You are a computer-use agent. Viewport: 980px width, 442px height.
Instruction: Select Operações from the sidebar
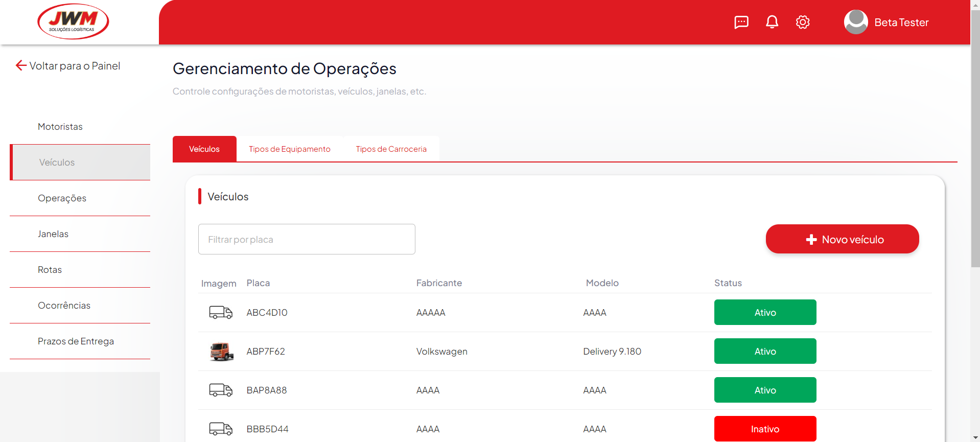pyautogui.click(x=62, y=198)
